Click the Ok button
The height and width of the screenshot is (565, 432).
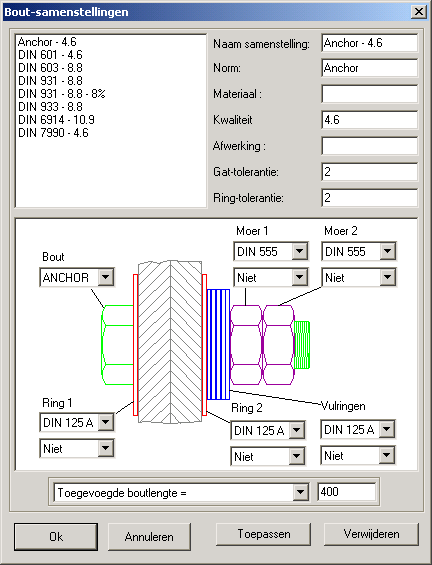(x=56, y=537)
